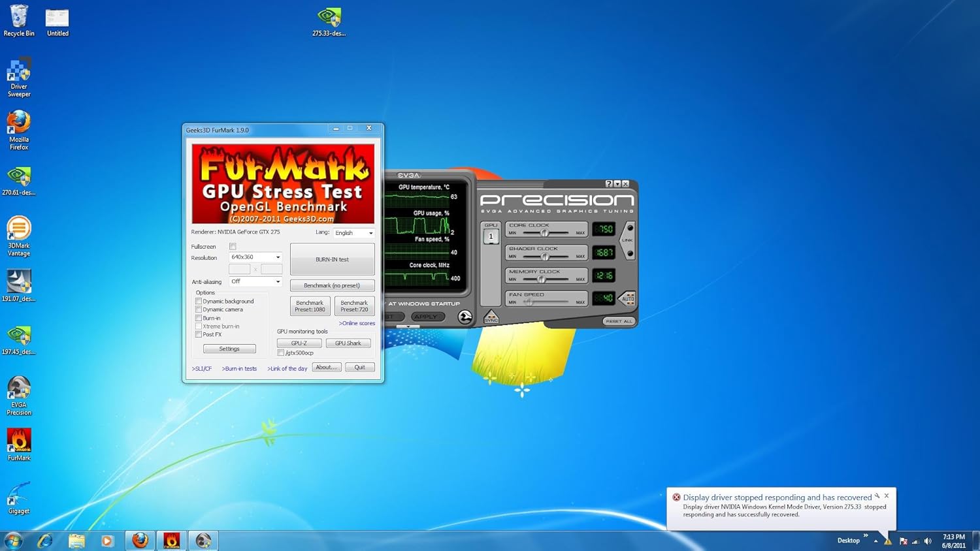The width and height of the screenshot is (980, 551).
Task: Open EVGA Precision wrench settings icon
Action: click(x=465, y=317)
